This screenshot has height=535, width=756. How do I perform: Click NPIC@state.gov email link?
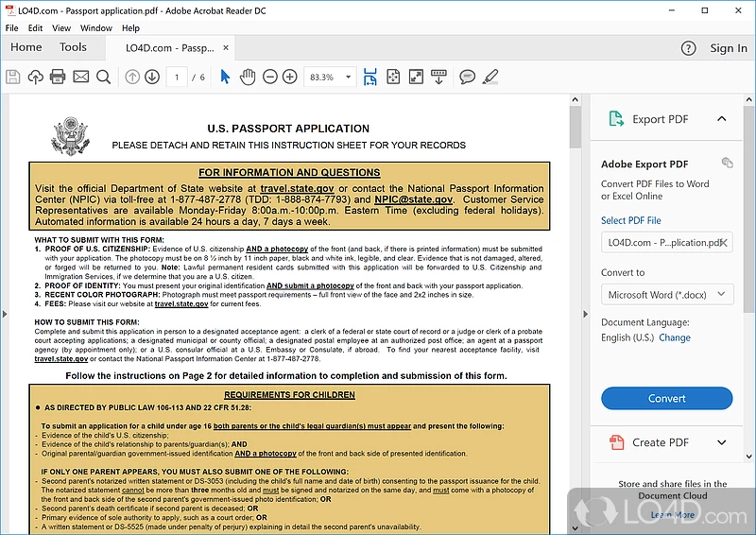tap(413, 199)
